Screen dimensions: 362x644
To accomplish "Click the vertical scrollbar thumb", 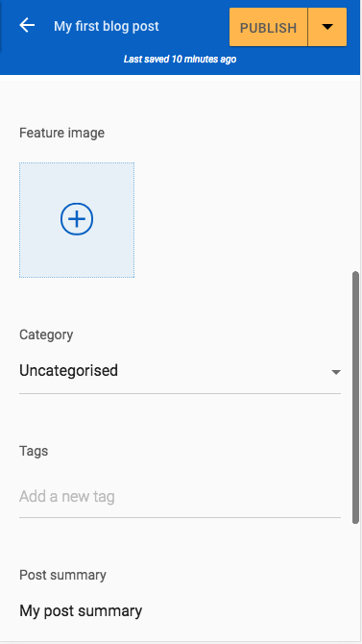I will [355, 397].
